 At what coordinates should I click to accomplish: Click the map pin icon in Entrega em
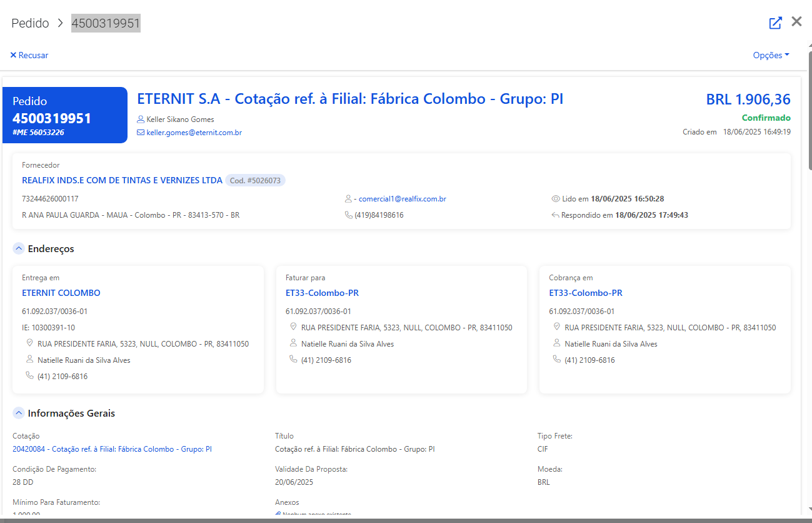point(29,343)
